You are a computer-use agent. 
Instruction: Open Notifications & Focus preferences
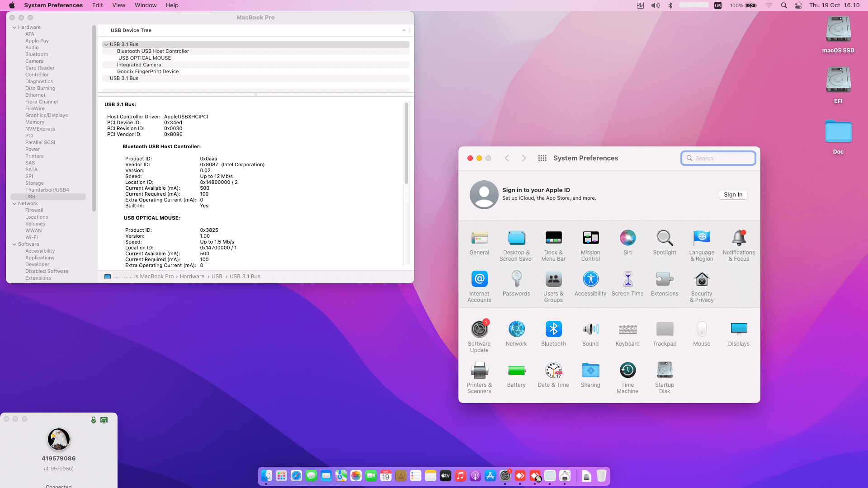[x=738, y=238]
